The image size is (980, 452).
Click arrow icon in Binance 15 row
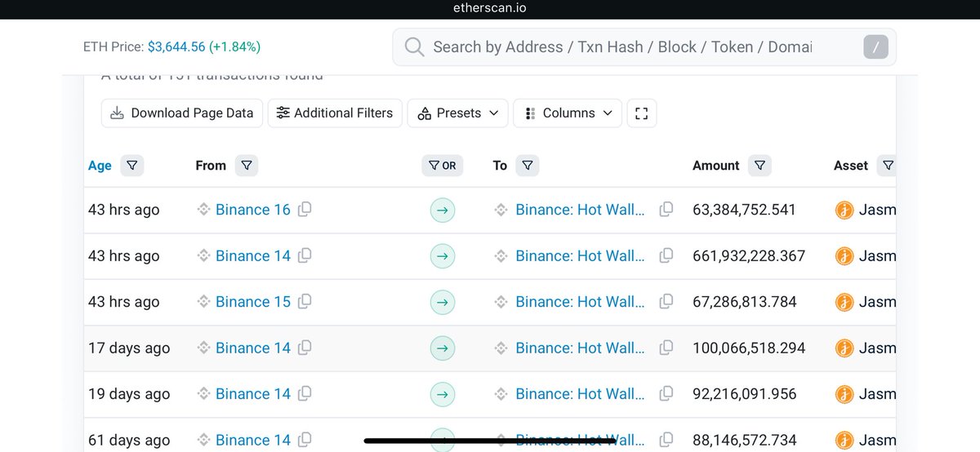(442, 302)
